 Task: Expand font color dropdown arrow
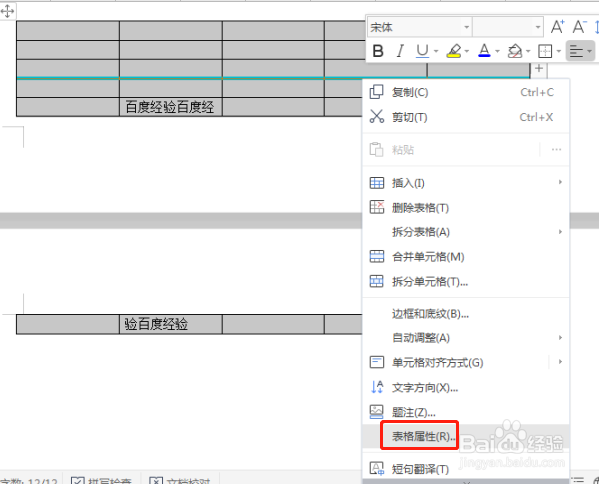[x=497, y=51]
